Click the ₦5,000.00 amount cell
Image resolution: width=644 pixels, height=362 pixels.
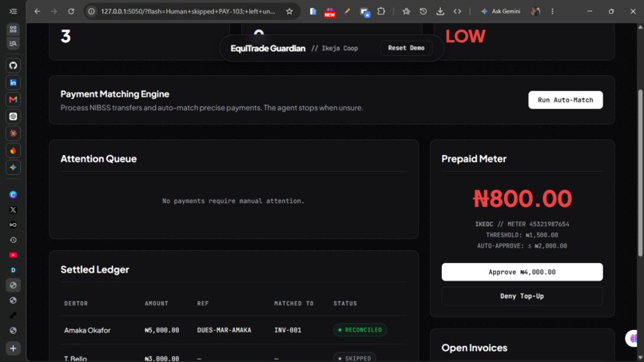click(162, 330)
